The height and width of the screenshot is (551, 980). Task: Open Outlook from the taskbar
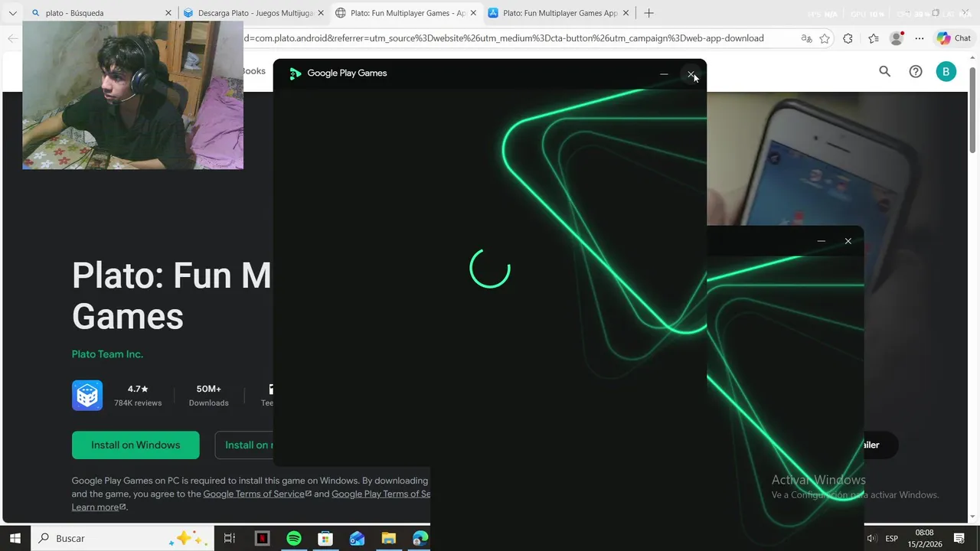[x=357, y=538]
